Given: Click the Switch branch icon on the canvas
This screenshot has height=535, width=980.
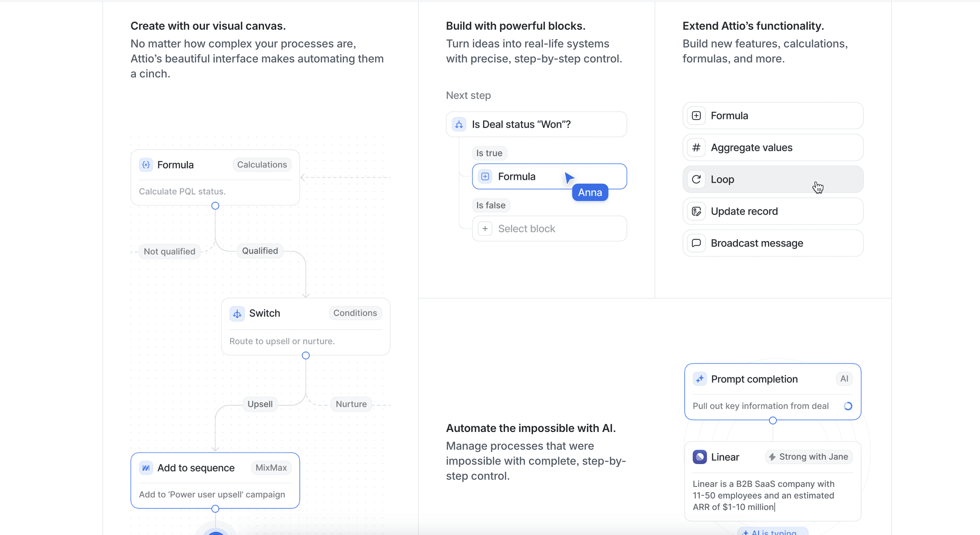Looking at the screenshot, I should click(237, 313).
